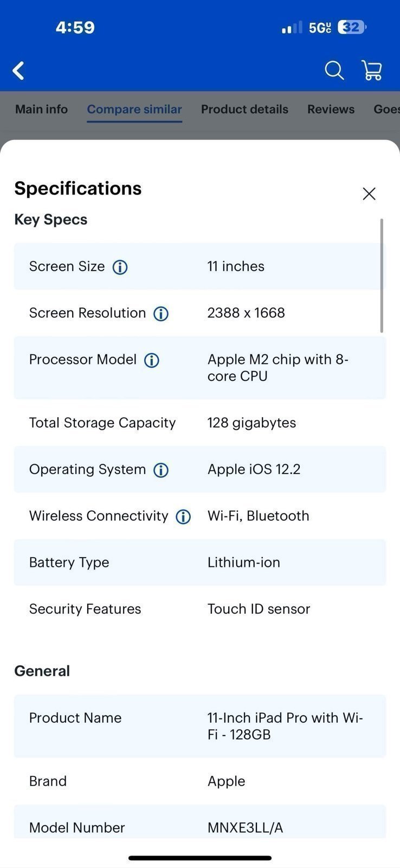Screen dimensions: 400x868
Task: Tap the home indicator bar
Action: [200, 858]
